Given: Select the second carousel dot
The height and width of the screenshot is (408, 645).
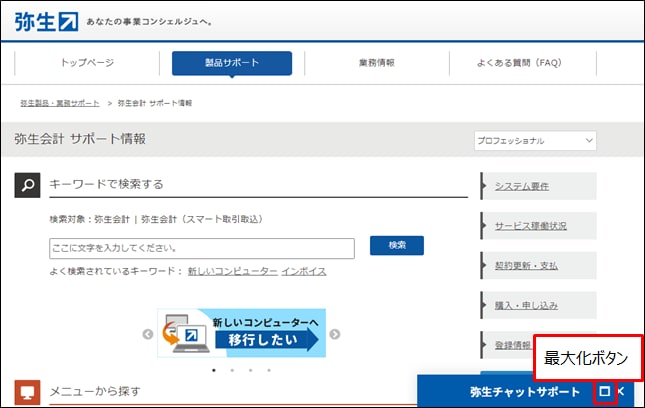Looking at the screenshot, I should tap(232, 370).
